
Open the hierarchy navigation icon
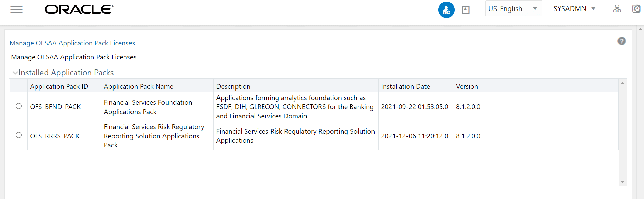click(x=617, y=8)
